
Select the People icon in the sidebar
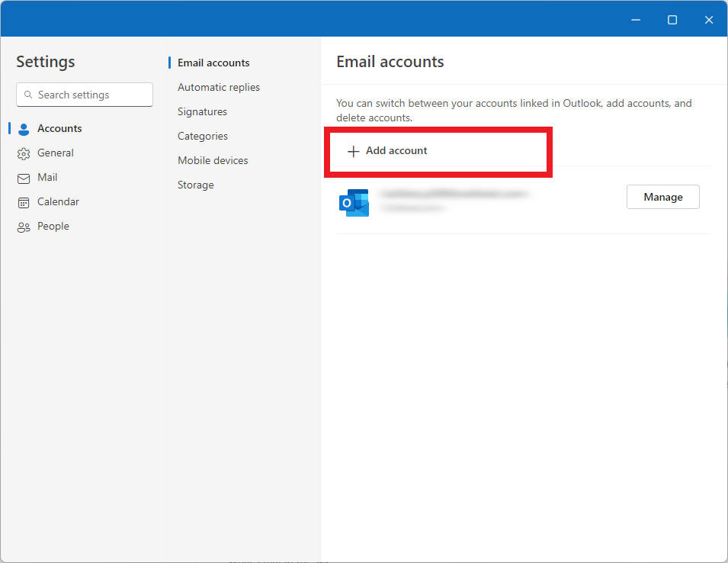click(24, 226)
